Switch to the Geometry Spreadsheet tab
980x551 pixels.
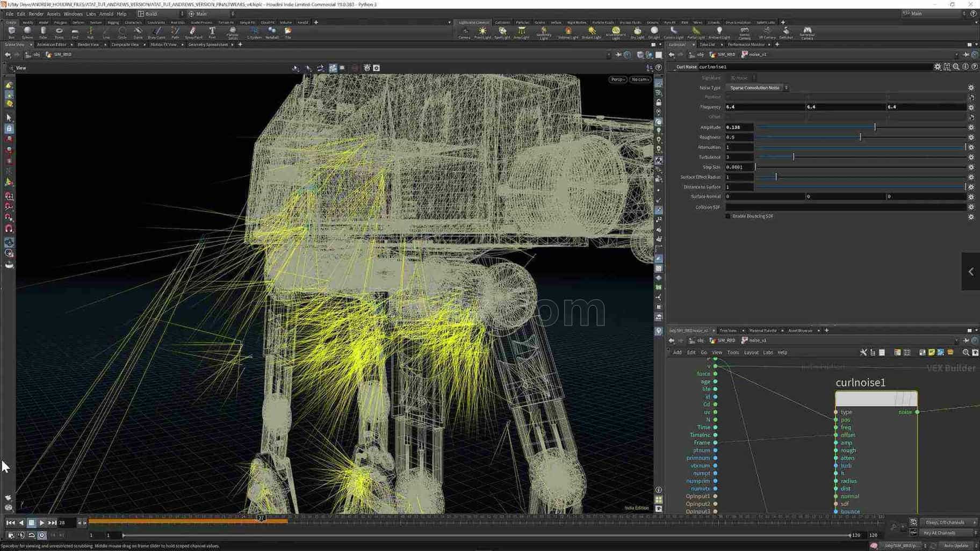pyautogui.click(x=208, y=45)
